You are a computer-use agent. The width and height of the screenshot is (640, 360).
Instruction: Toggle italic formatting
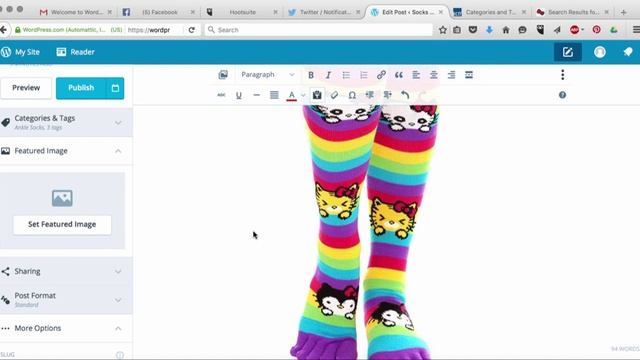[328, 75]
